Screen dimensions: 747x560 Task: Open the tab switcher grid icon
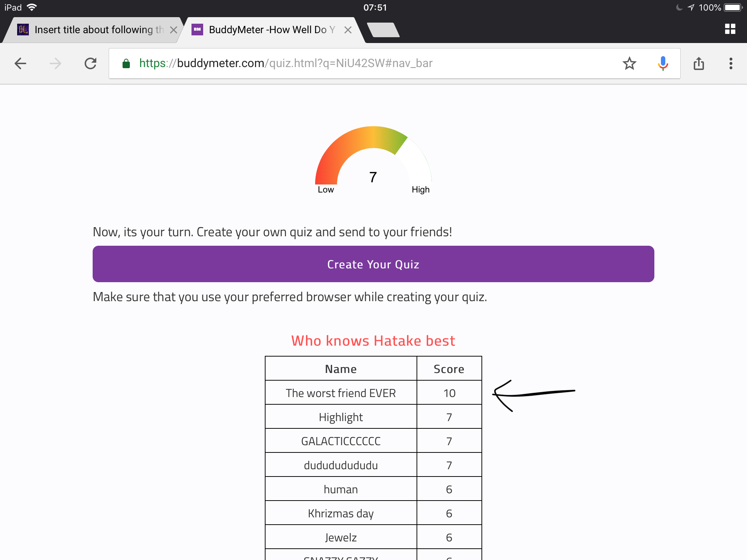(730, 29)
